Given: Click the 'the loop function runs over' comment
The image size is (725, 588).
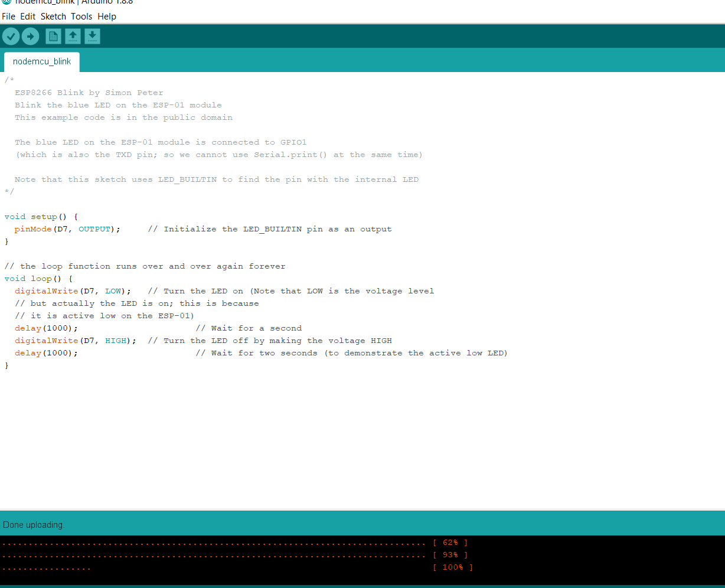Looking at the screenshot, I should 145,266.
